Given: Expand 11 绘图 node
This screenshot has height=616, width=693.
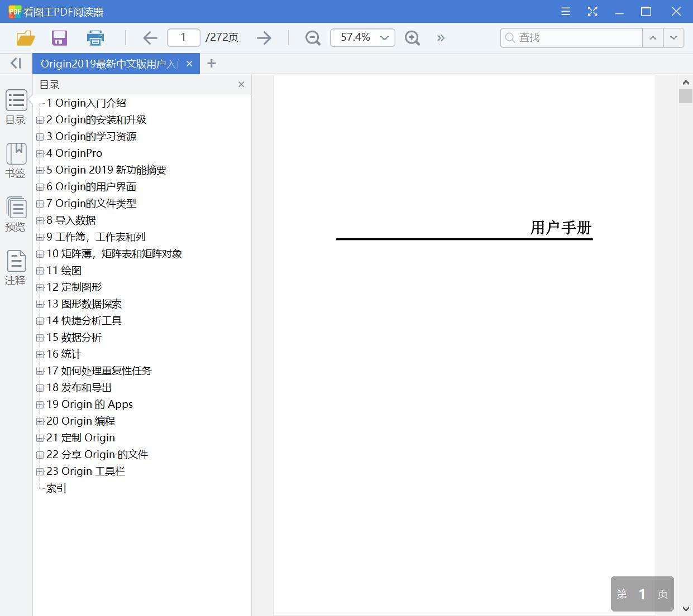Looking at the screenshot, I should coord(40,271).
